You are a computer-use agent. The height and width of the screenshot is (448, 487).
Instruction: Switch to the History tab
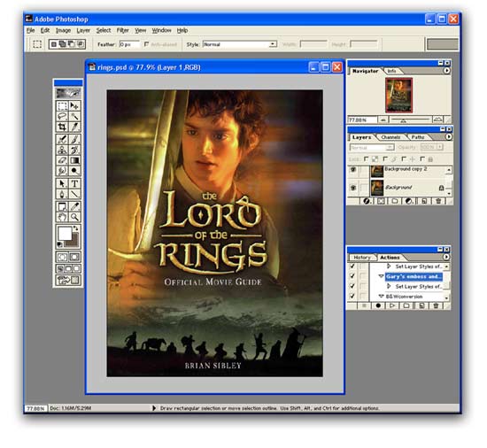tap(362, 258)
